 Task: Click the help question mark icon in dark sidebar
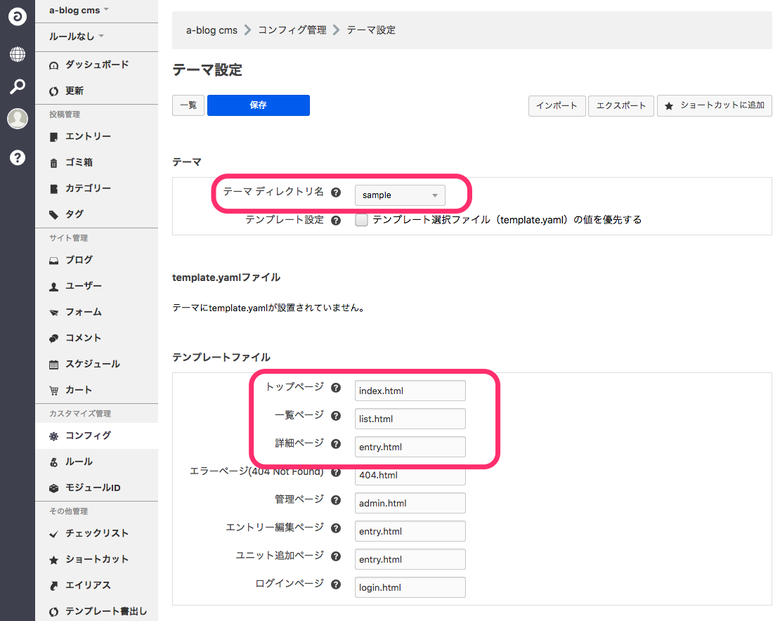tap(17, 157)
